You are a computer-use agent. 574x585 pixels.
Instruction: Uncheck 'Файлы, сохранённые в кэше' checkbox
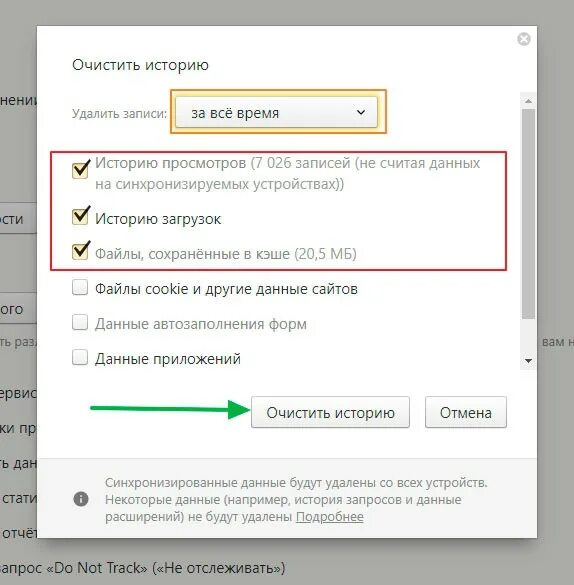80,251
